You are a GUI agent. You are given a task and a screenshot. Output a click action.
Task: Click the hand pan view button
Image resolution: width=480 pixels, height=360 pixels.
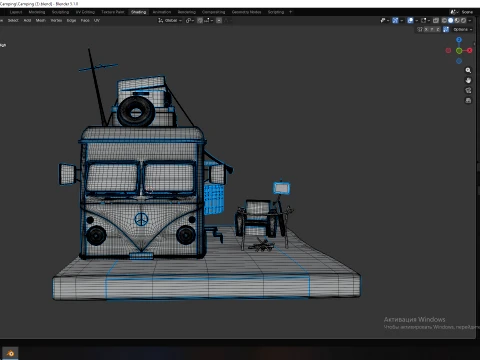coord(468,80)
